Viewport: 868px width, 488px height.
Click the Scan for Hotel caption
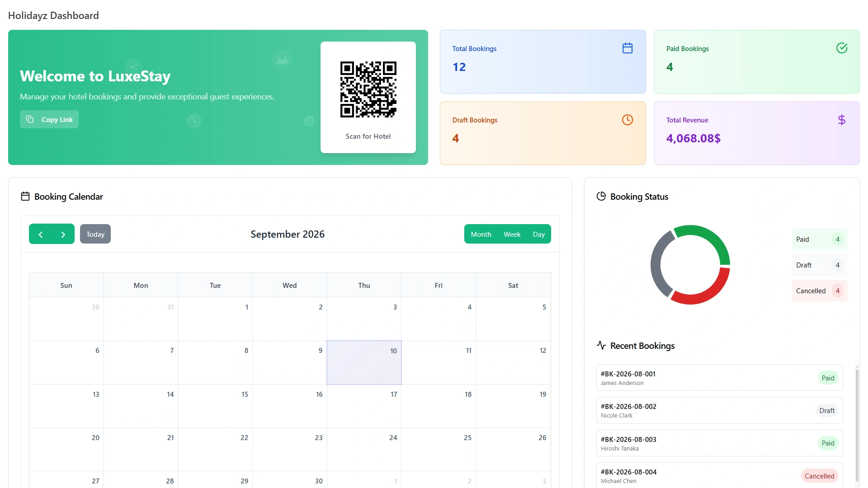click(368, 136)
